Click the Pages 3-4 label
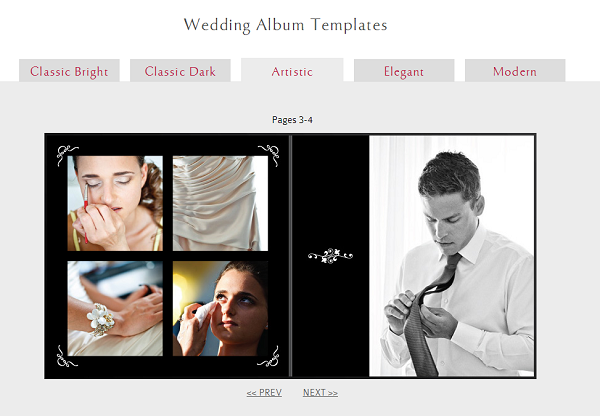Viewport: 600px width, 416px height. tap(292, 120)
